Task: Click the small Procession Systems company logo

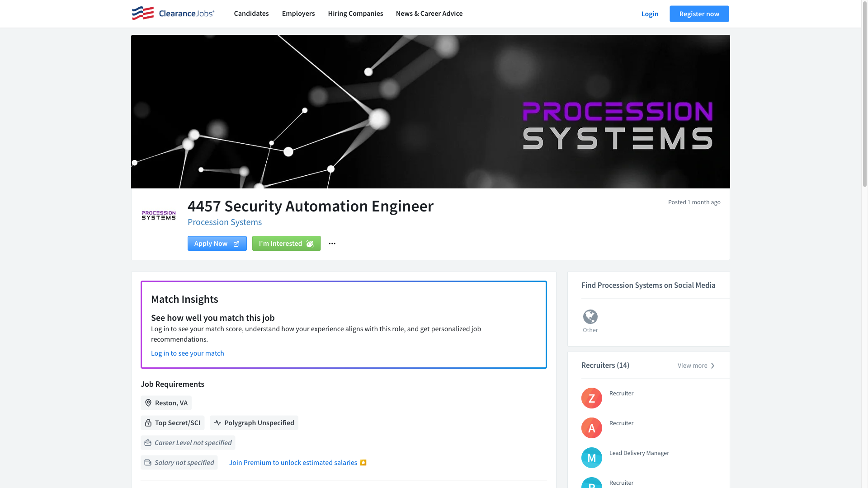Action: (159, 216)
